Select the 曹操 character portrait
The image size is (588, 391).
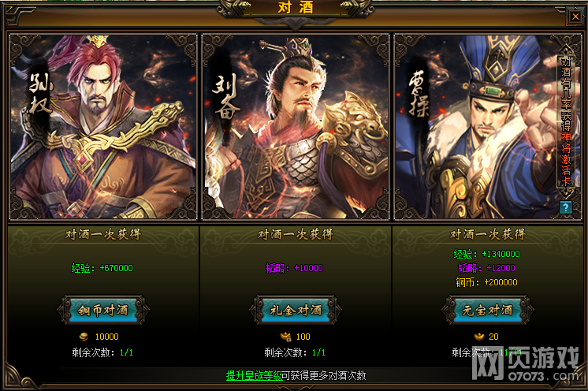(x=487, y=127)
